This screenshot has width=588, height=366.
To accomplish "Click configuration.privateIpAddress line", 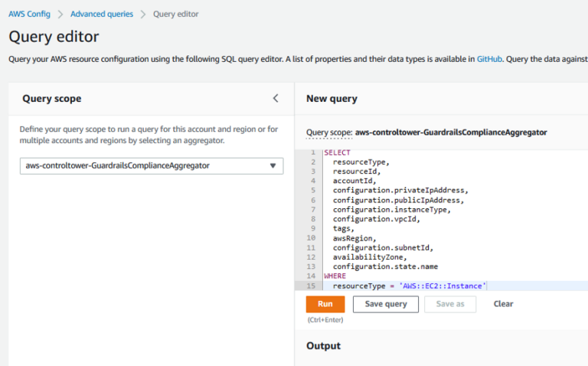I will (x=400, y=191).
